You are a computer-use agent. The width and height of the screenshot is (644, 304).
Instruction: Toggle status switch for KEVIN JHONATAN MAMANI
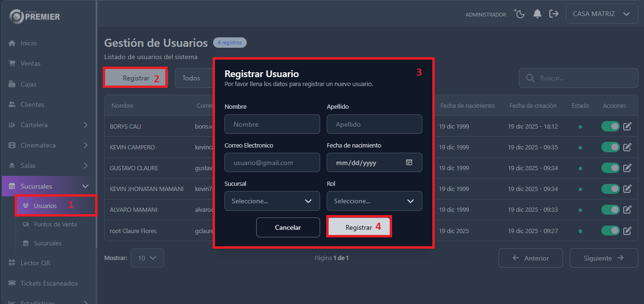pos(610,189)
